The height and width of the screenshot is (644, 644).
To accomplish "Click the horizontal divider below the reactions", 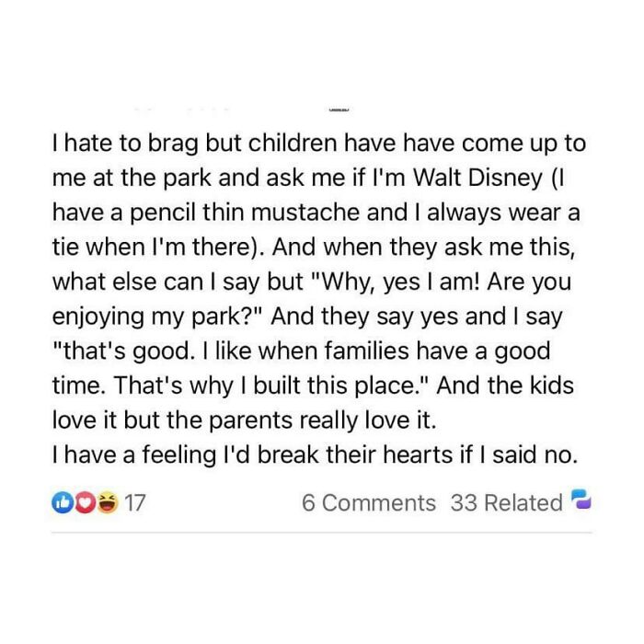I will click(322, 531).
